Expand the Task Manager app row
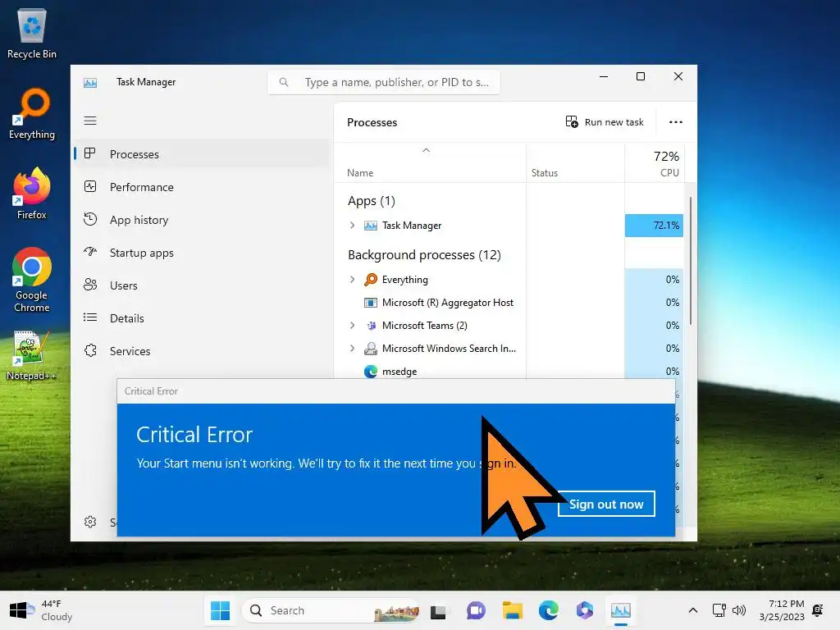The height and width of the screenshot is (630, 840). tap(352, 226)
